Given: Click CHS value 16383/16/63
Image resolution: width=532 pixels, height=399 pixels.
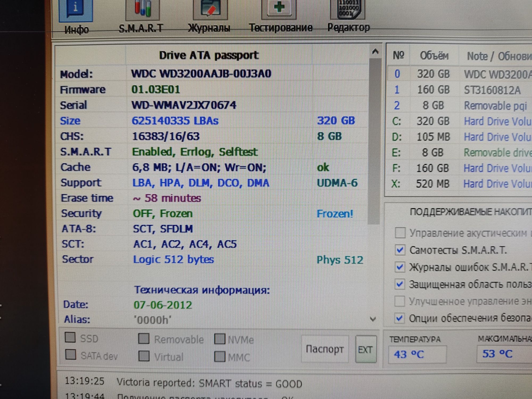Looking at the screenshot, I should (x=166, y=136).
